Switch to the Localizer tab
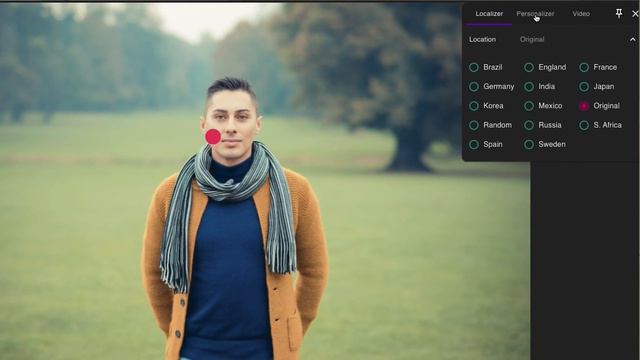 coord(489,14)
